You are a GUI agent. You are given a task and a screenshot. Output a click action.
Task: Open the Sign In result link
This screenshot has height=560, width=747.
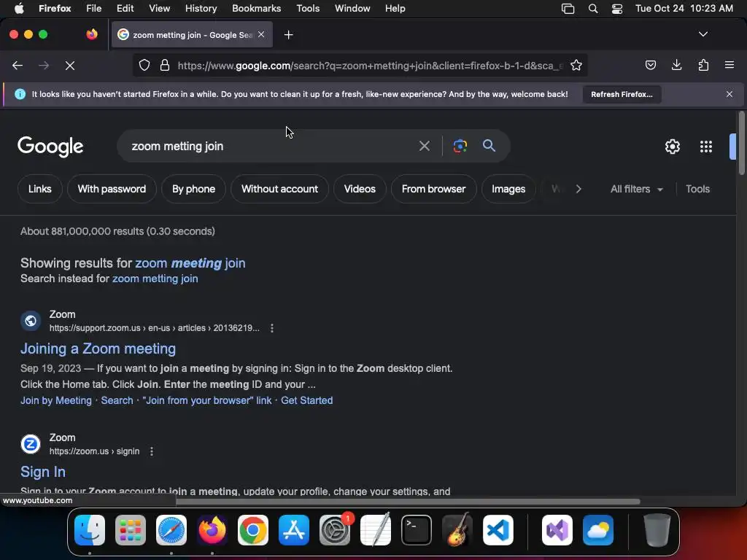point(43,472)
